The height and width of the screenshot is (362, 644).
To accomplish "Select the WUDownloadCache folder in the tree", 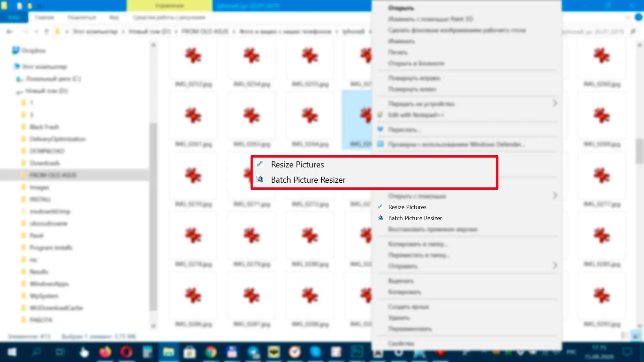I will 56,308.
